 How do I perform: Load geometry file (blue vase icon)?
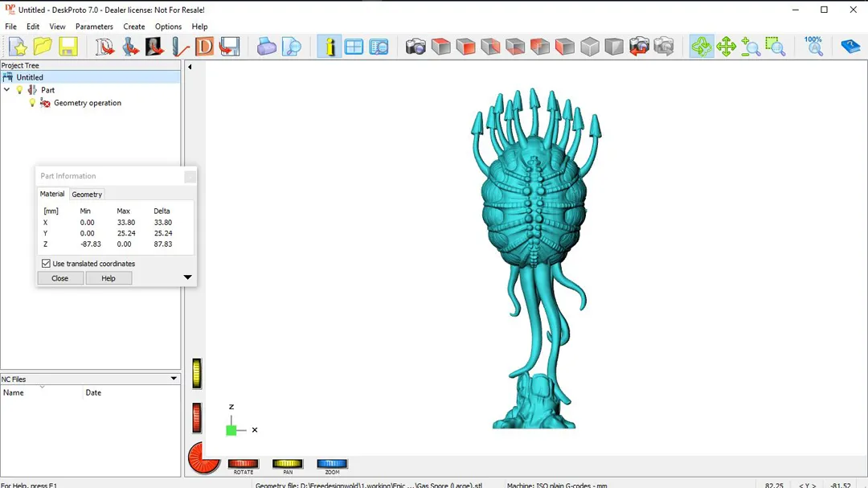pos(130,47)
